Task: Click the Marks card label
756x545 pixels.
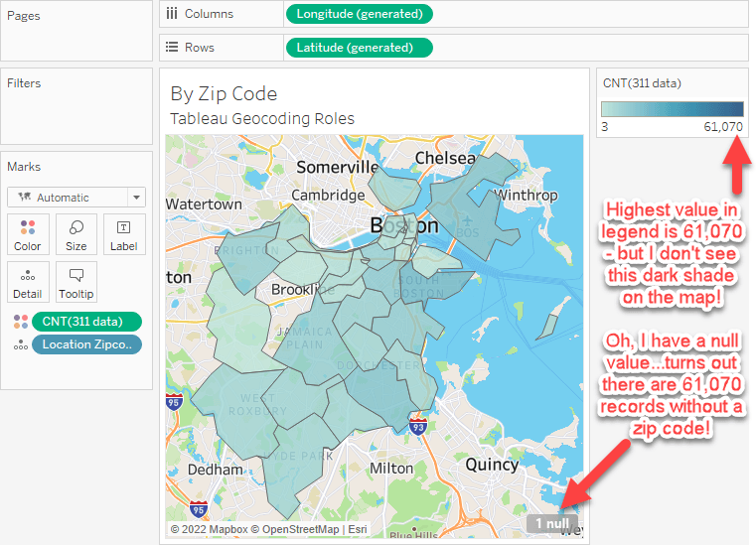Action: tap(24, 167)
